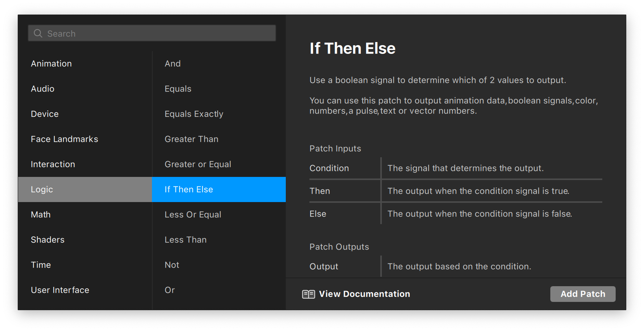Select the Equals Exactly patch
This screenshot has height=331, width=644.
point(194,114)
